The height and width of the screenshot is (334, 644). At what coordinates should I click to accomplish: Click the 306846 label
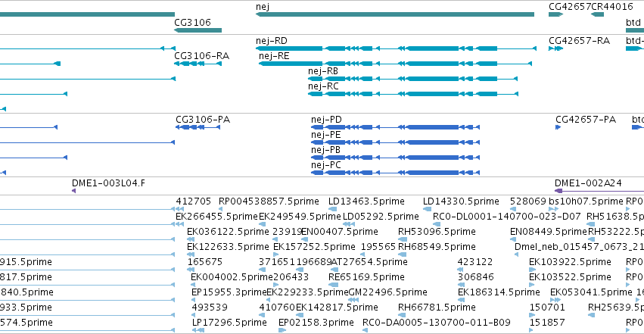tap(475, 277)
